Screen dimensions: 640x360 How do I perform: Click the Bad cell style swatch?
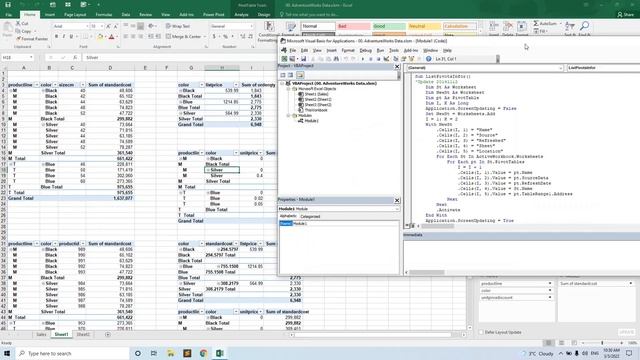(x=353, y=26)
